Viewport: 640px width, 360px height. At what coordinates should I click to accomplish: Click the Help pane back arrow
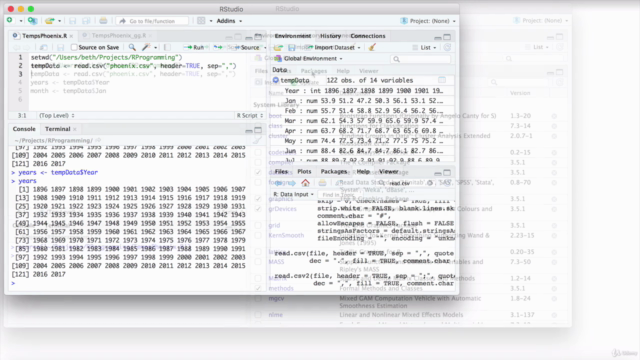[279, 183]
